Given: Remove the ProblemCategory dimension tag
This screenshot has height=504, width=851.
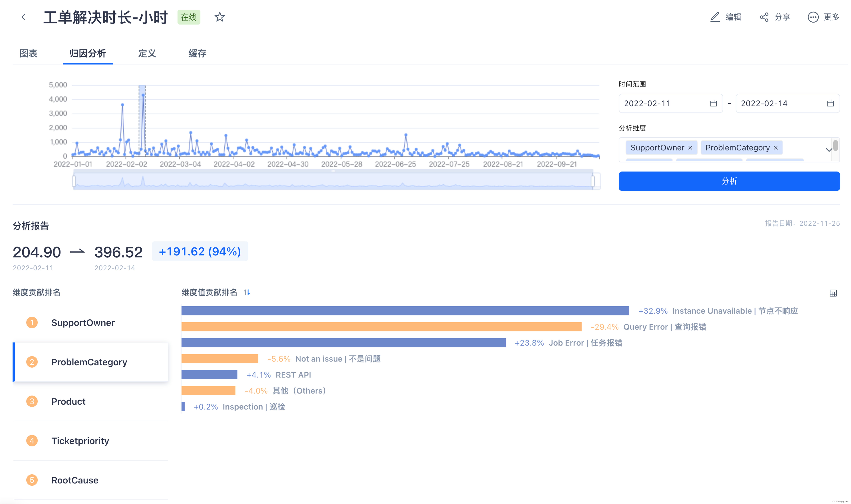Looking at the screenshot, I should (776, 148).
